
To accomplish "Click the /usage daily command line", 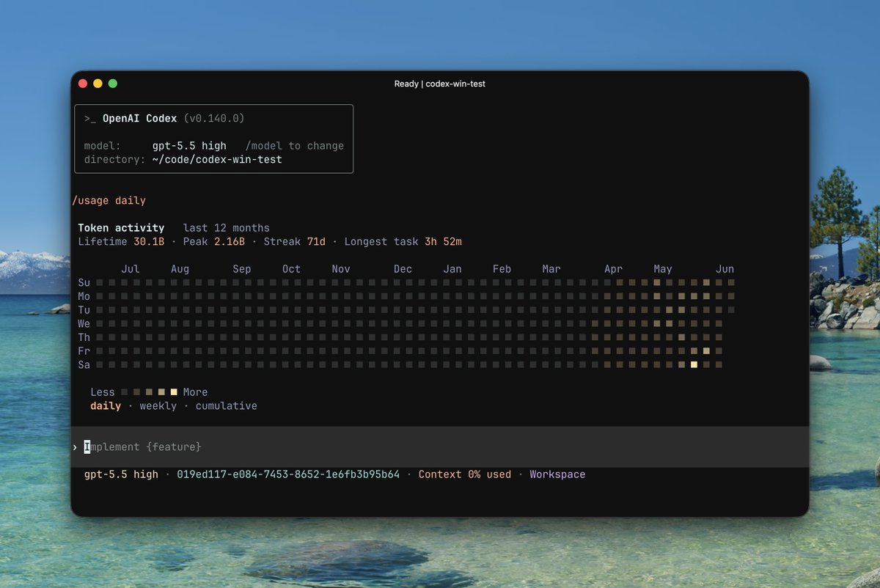I will click(109, 201).
